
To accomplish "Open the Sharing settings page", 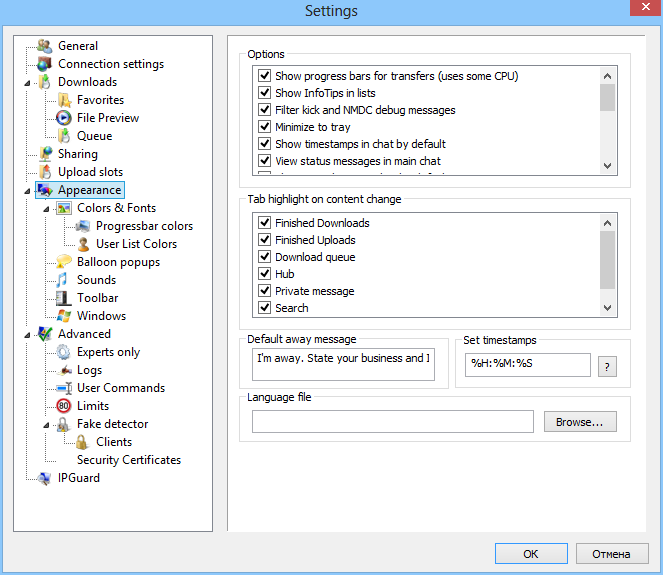I will (77, 154).
